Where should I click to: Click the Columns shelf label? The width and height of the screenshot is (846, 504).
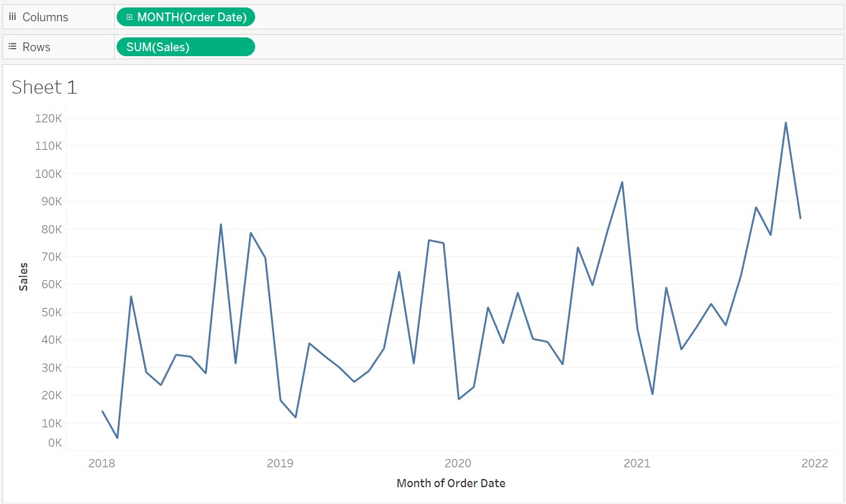tap(45, 17)
